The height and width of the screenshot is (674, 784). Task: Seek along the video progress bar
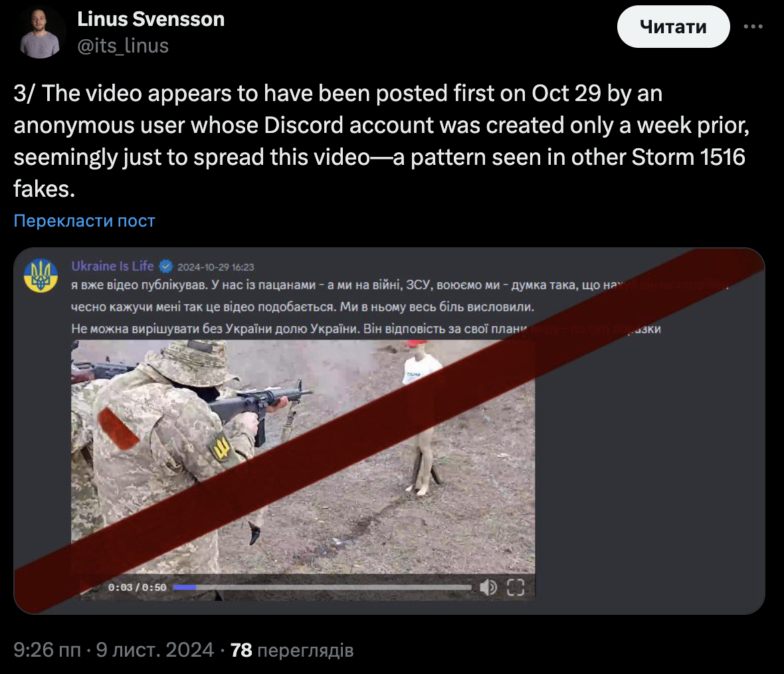322,588
